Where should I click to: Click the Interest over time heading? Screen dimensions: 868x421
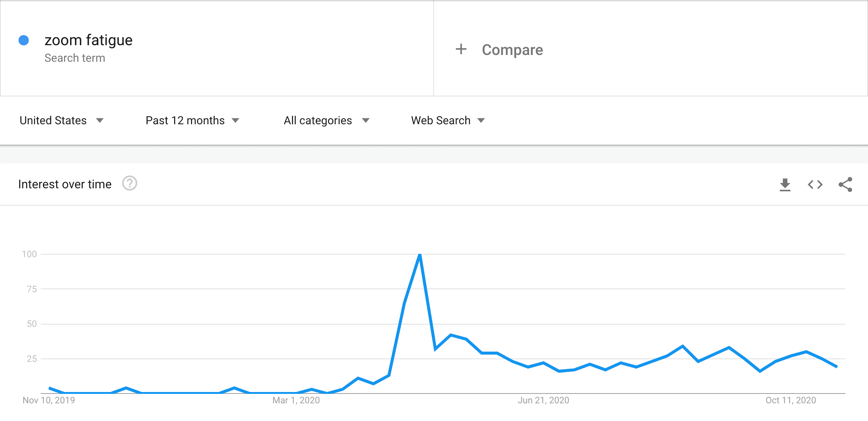(65, 184)
